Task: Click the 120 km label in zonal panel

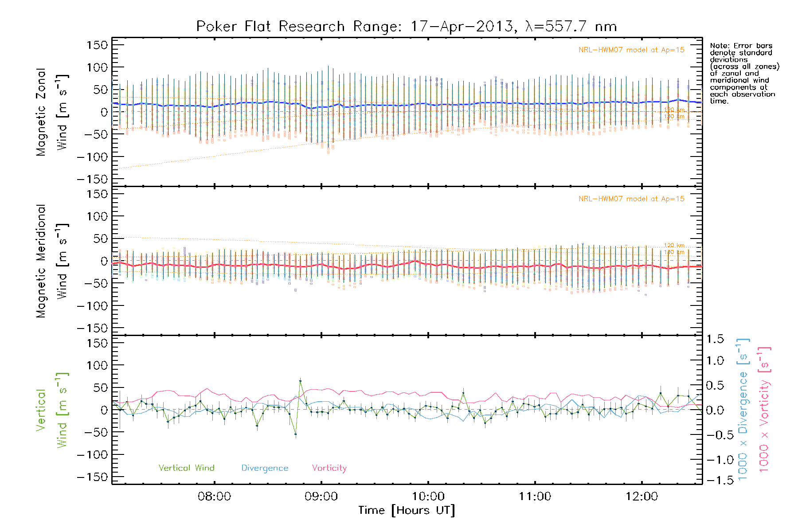Action: pos(674,110)
